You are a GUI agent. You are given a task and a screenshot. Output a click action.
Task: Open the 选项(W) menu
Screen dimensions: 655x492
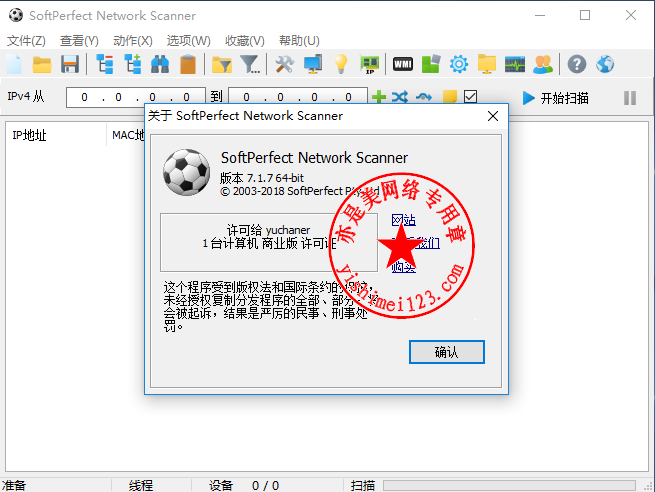coord(188,41)
